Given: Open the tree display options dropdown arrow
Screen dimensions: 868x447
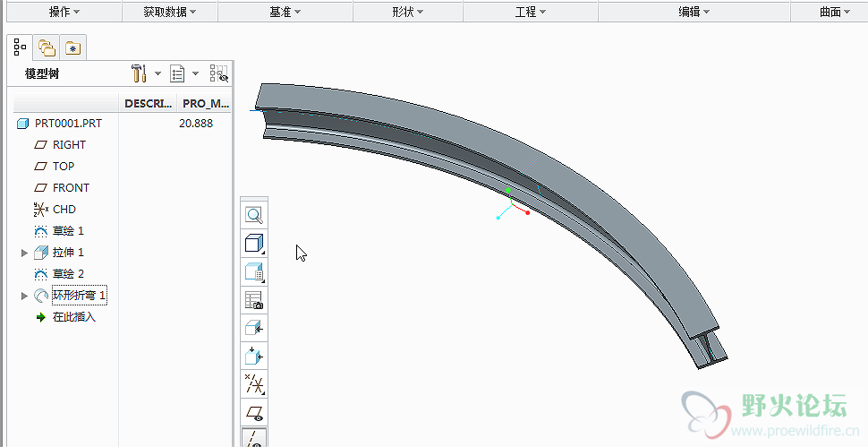Looking at the screenshot, I should [195, 73].
